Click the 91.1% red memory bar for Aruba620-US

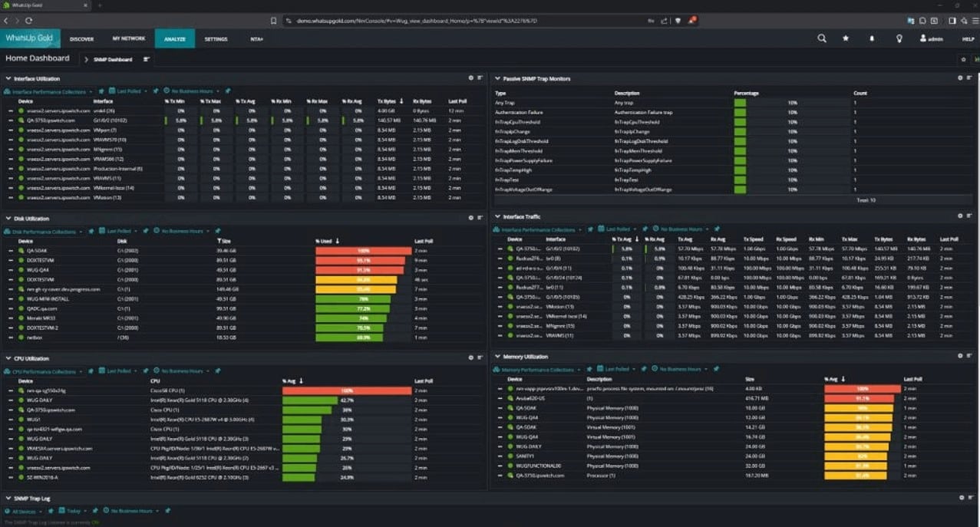click(860, 399)
